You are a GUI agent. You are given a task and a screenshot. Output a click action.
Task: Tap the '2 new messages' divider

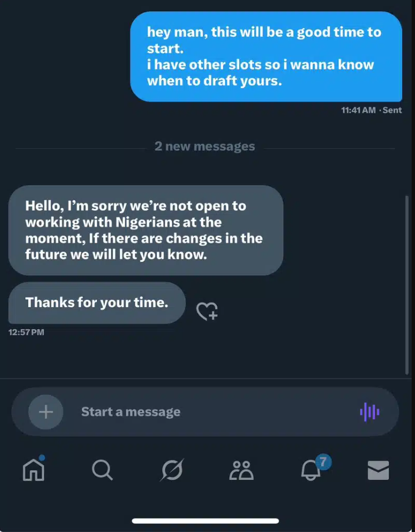205,147
